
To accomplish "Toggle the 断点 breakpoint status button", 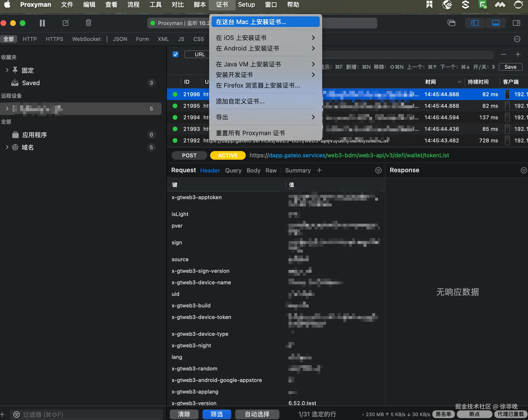I will pyautogui.click(x=474, y=414).
